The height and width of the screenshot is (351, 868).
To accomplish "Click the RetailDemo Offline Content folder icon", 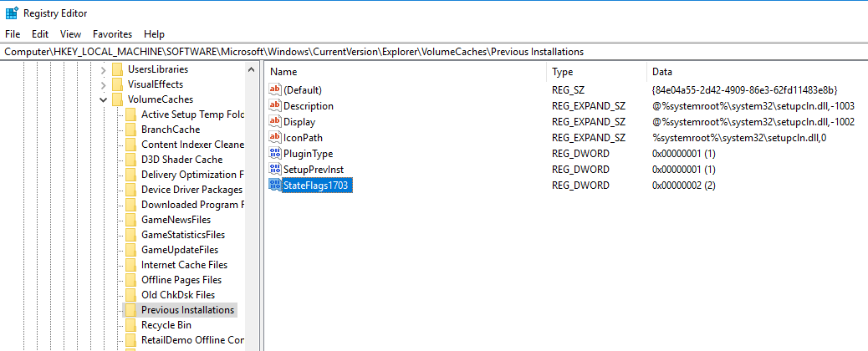I will tap(130, 339).
